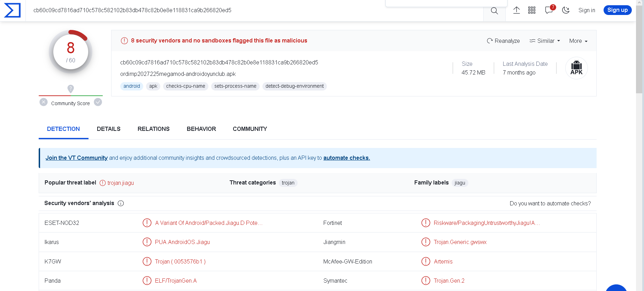Open the apps grid icon
Viewport: 644px width, 291px height.
532,10
